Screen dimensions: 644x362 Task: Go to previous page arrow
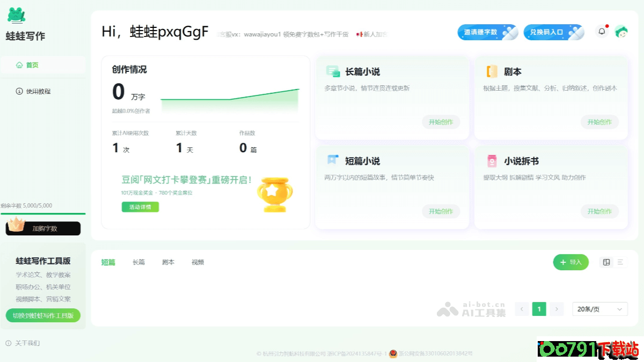tap(522, 309)
